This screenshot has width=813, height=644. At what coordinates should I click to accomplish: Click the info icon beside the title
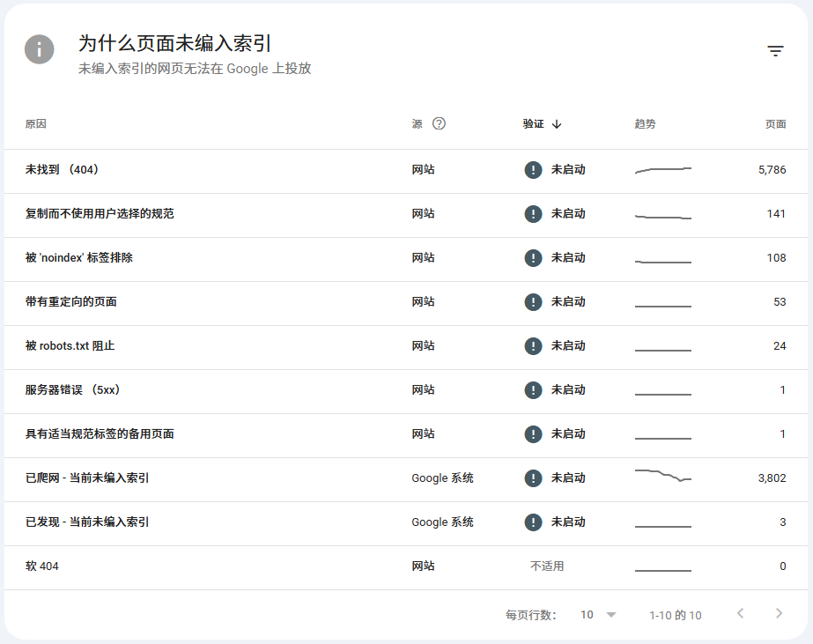click(x=40, y=49)
